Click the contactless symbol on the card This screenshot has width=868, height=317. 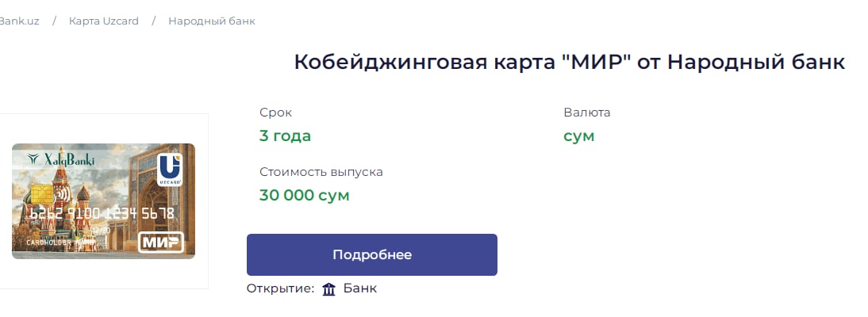tap(63, 193)
